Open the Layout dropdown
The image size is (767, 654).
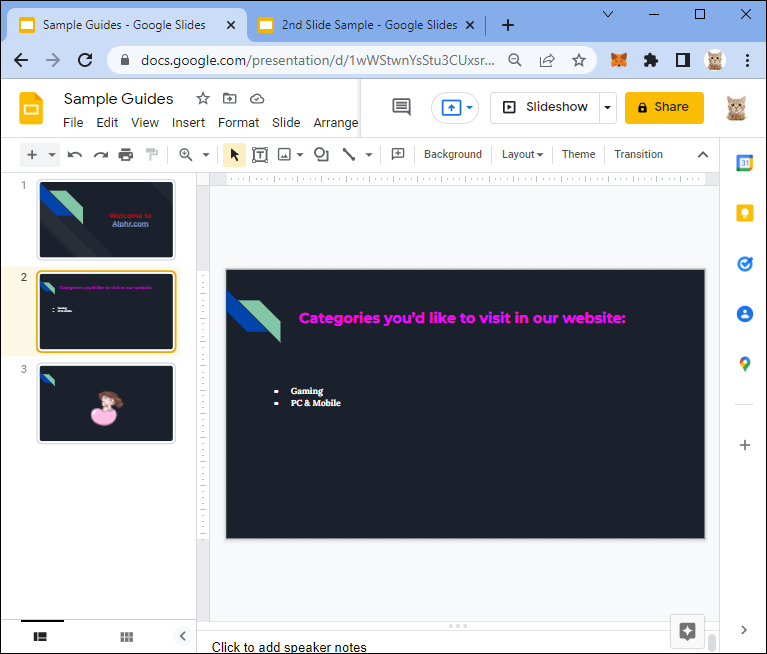(522, 154)
